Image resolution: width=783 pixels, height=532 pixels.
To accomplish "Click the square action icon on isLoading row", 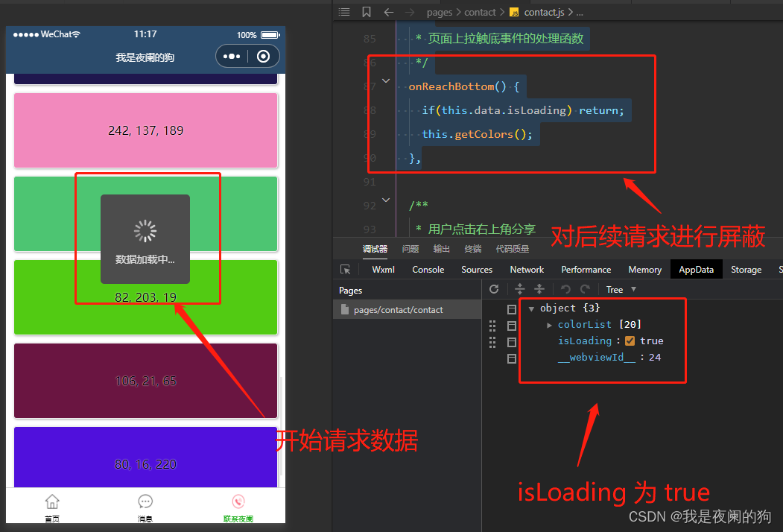I will [511, 342].
